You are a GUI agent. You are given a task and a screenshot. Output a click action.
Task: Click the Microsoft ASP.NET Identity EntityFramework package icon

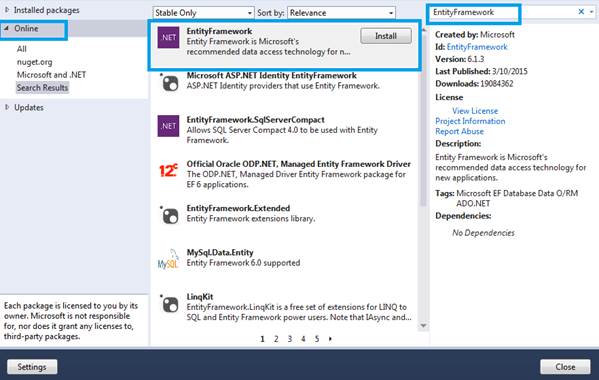170,82
